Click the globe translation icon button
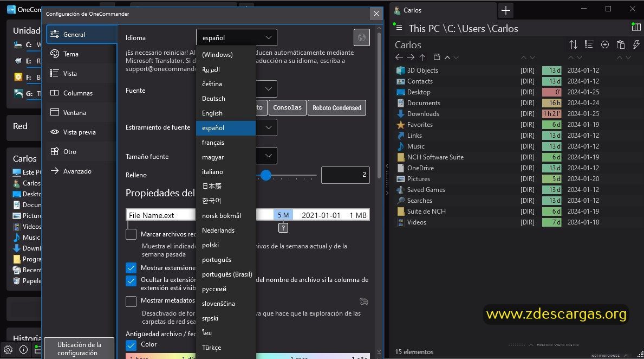The width and height of the screenshot is (644, 359). (x=361, y=37)
